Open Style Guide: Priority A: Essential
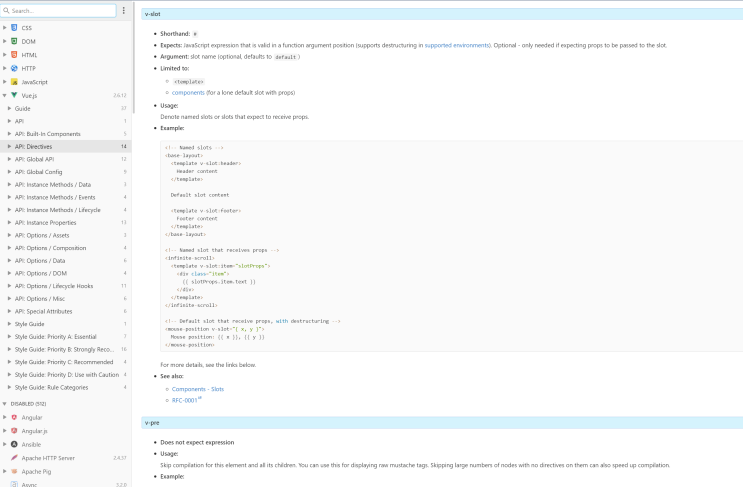 click(66, 337)
